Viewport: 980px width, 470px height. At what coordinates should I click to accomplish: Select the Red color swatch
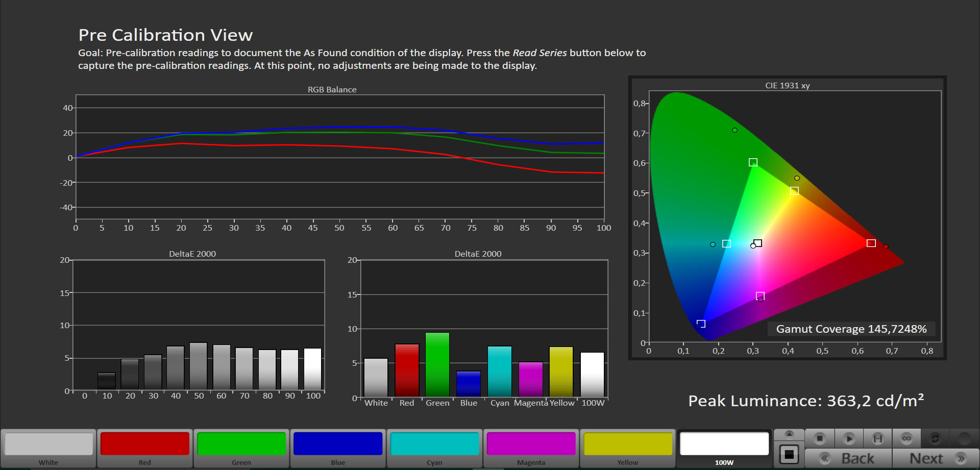pos(145,444)
